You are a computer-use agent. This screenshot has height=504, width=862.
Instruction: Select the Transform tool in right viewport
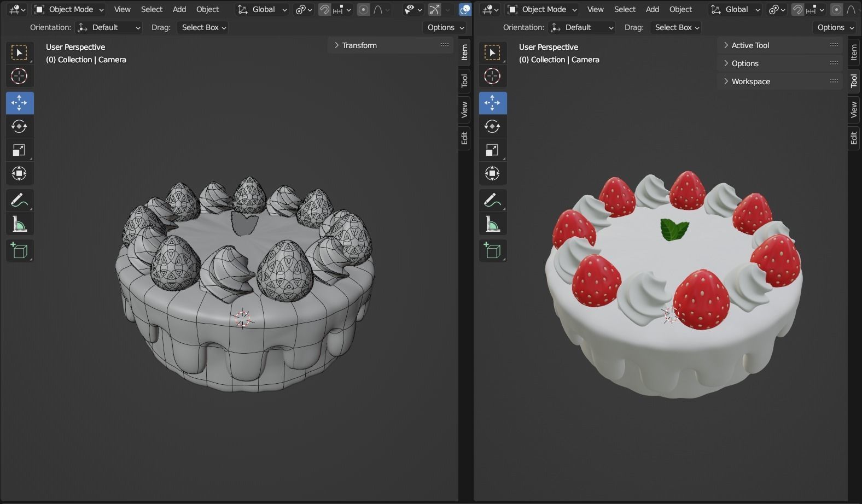[x=493, y=173]
